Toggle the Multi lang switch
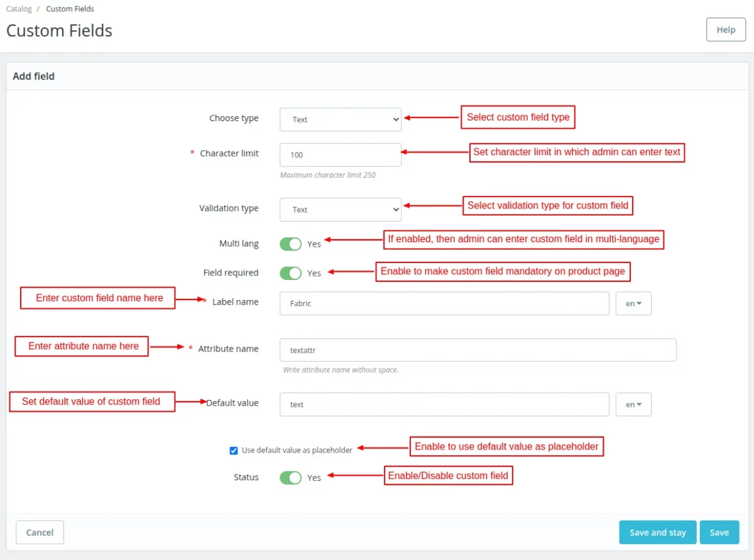This screenshot has width=754, height=560. 291,244
